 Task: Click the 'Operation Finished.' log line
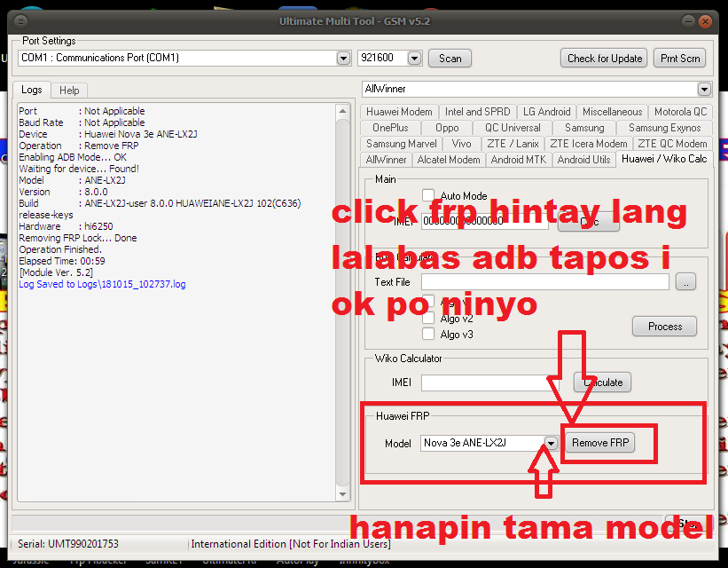tap(60, 249)
